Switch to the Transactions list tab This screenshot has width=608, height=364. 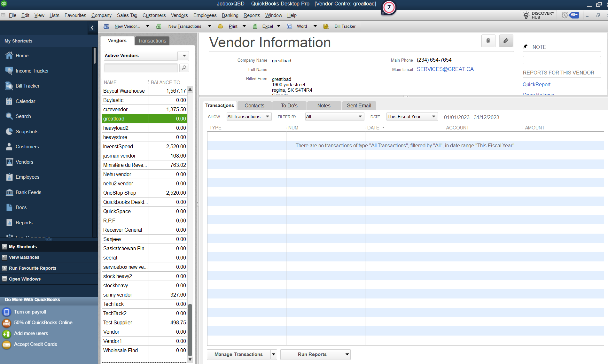click(152, 41)
